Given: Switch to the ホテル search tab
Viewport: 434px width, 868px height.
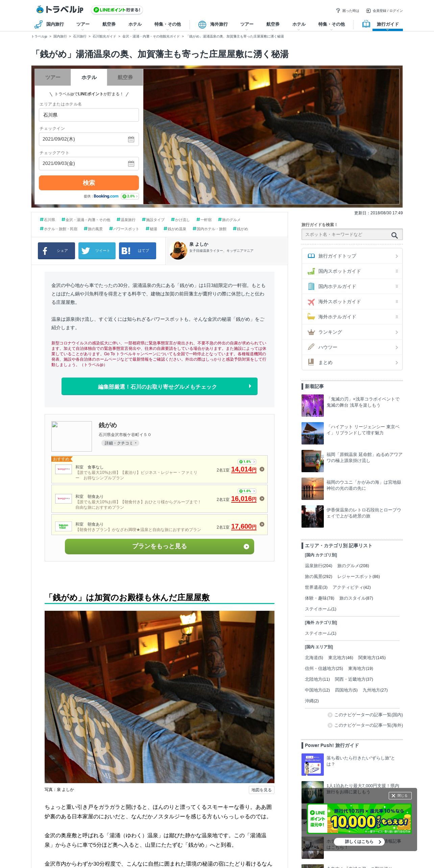Looking at the screenshot, I should (89, 77).
